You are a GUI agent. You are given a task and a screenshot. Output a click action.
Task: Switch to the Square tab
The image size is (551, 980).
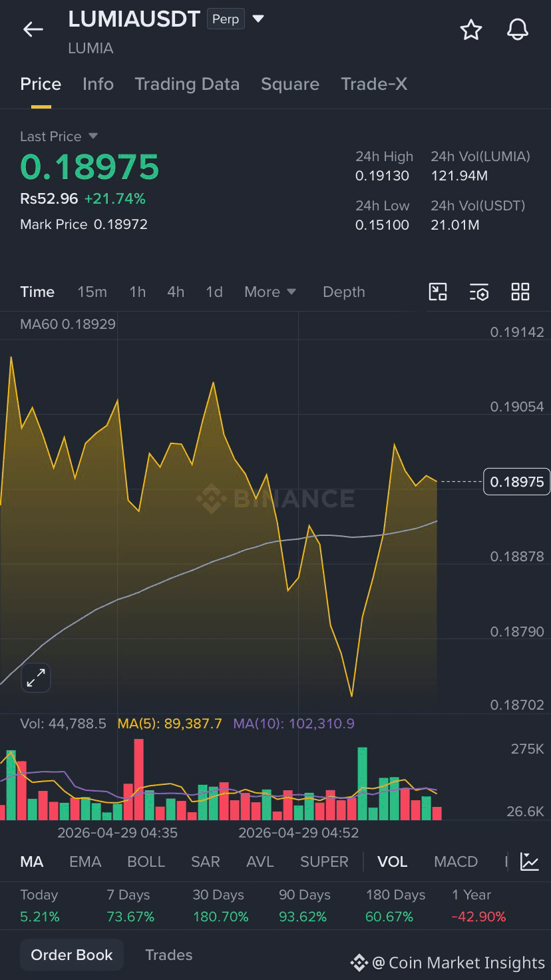point(290,84)
